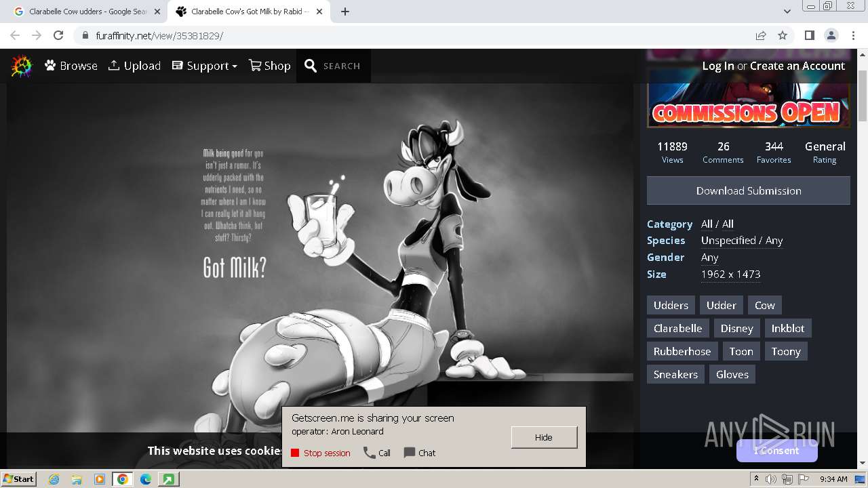This screenshot has width=868, height=488.
Task: Click the magnifier search icon
Action: click(x=311, y=66)
